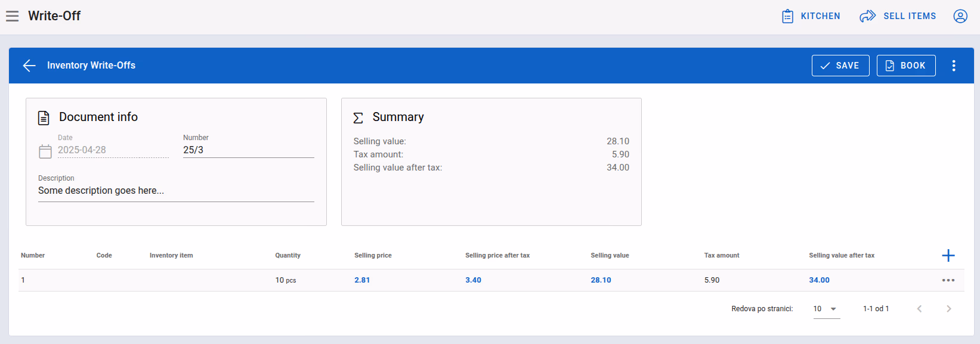Image resolution: width=980 pixels, height=344 pixels.
Task: Open the vertical three-dot options menu
Action: point(954,66)
